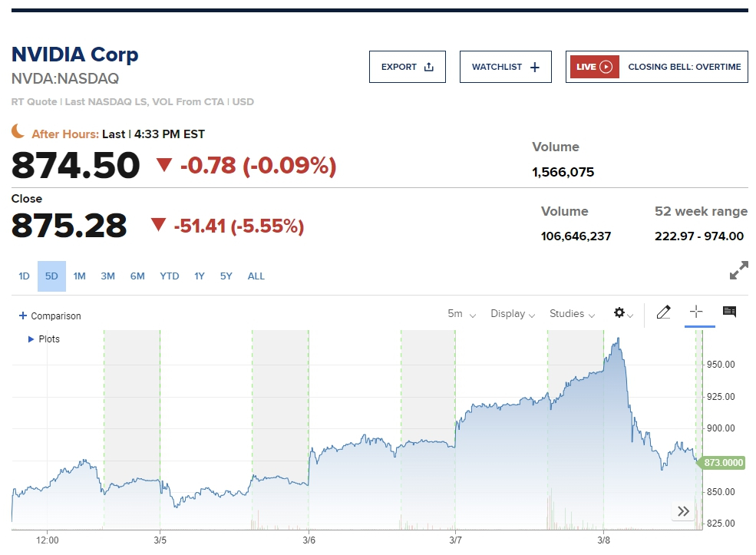Expand the chart to fullscreen
Viewport: 756px width, 555px height.
738,270
